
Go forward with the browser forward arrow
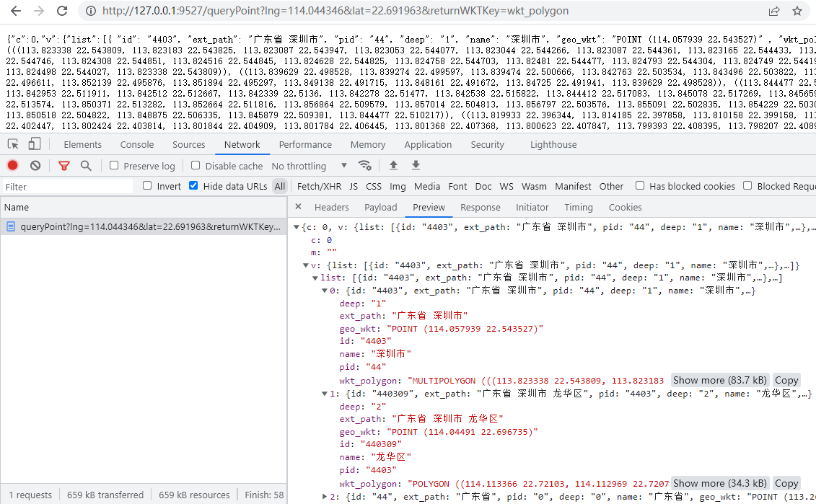point(38,11)
